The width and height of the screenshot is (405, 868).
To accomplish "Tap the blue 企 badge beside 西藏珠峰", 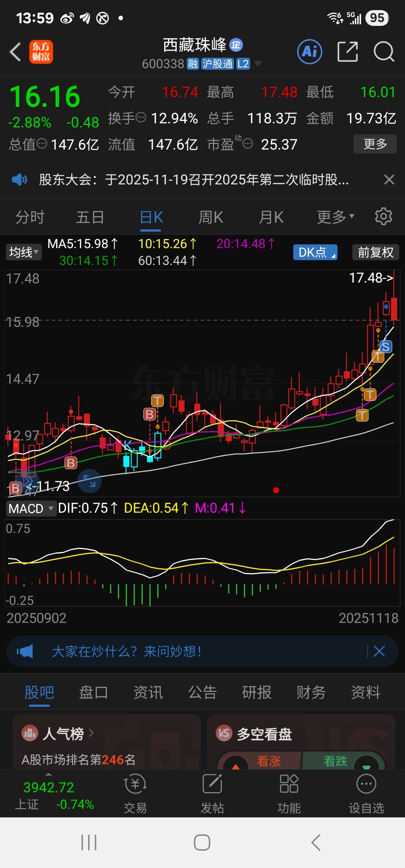I will pos(236,45).
